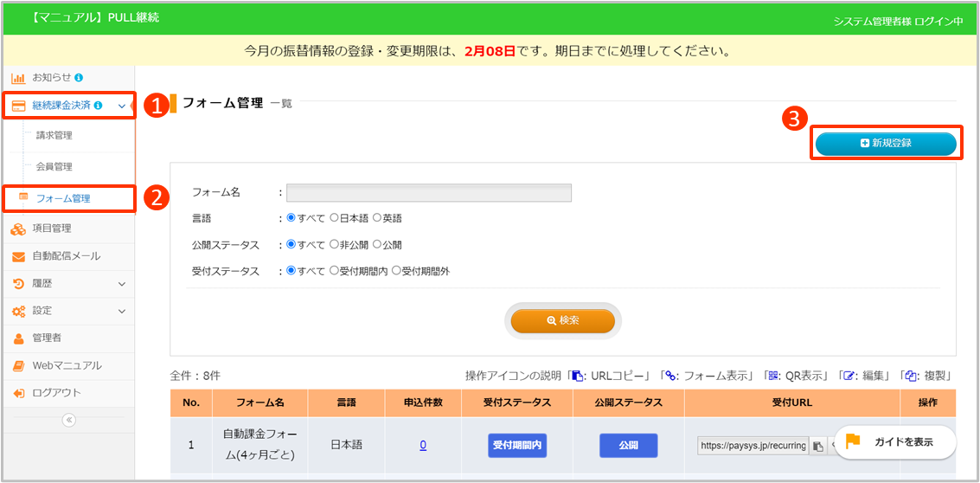Click the ログアウト sign-out icon
This screenshot has height=483, width=980.
18,393
